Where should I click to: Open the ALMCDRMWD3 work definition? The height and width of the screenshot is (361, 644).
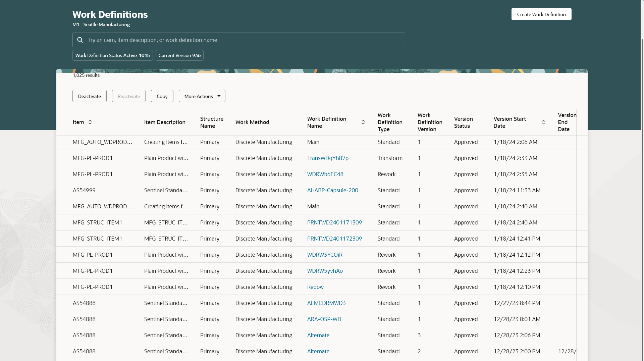[x=326, y=303]
